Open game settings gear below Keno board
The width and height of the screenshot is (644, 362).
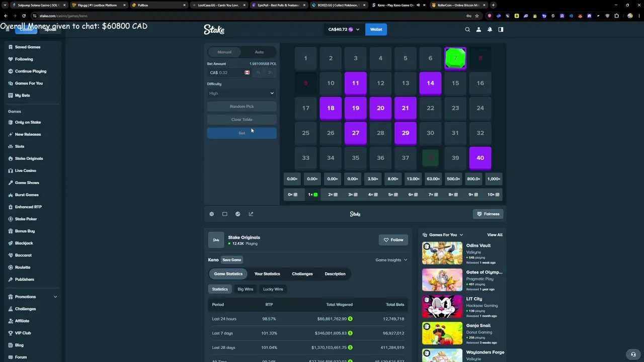212,214
